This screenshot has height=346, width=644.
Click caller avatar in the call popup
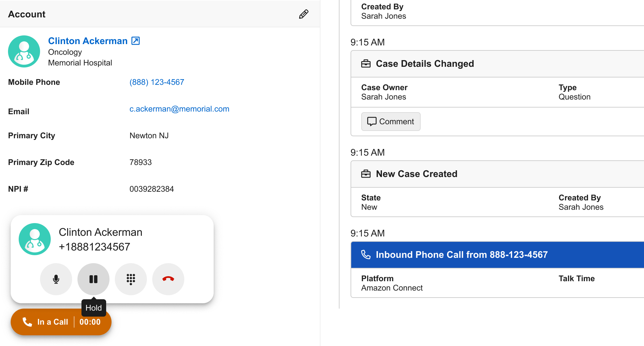coord(35,239)
